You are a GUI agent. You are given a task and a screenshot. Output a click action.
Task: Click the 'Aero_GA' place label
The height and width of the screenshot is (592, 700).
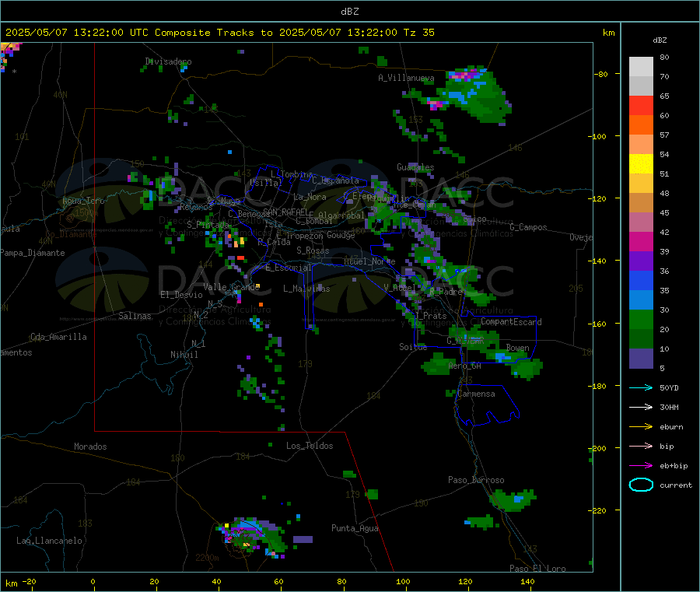(464, 366)
